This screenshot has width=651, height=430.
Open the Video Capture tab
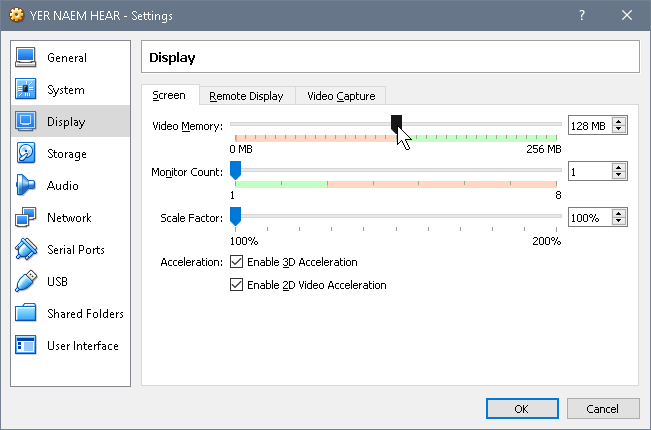(x=341, y=96)
